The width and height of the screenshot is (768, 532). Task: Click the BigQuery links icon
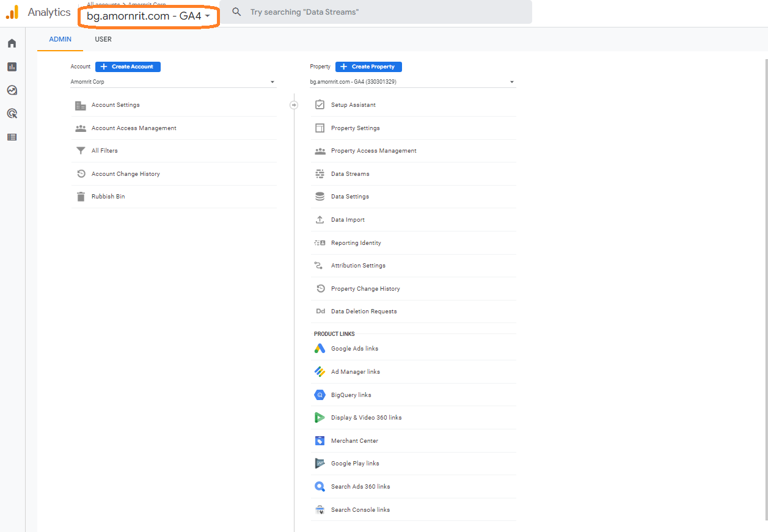[x=320, y=395]
